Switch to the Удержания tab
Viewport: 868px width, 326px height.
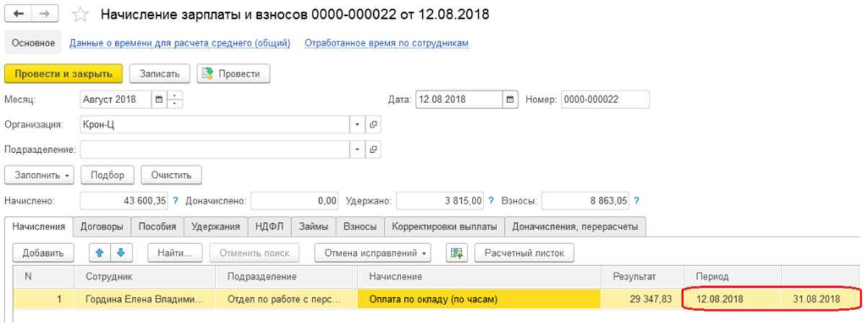click(215, 226)
